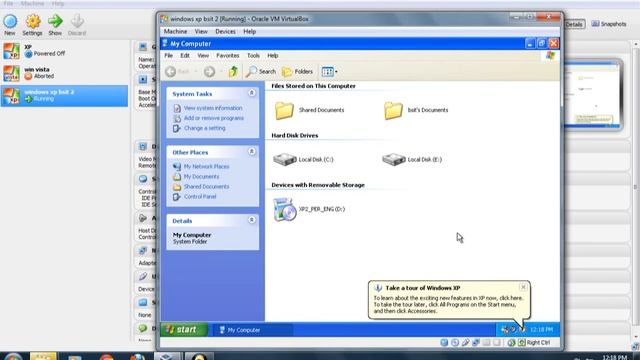Click the Up folder icon
The image size is (640, 360).
click(233, 72)
